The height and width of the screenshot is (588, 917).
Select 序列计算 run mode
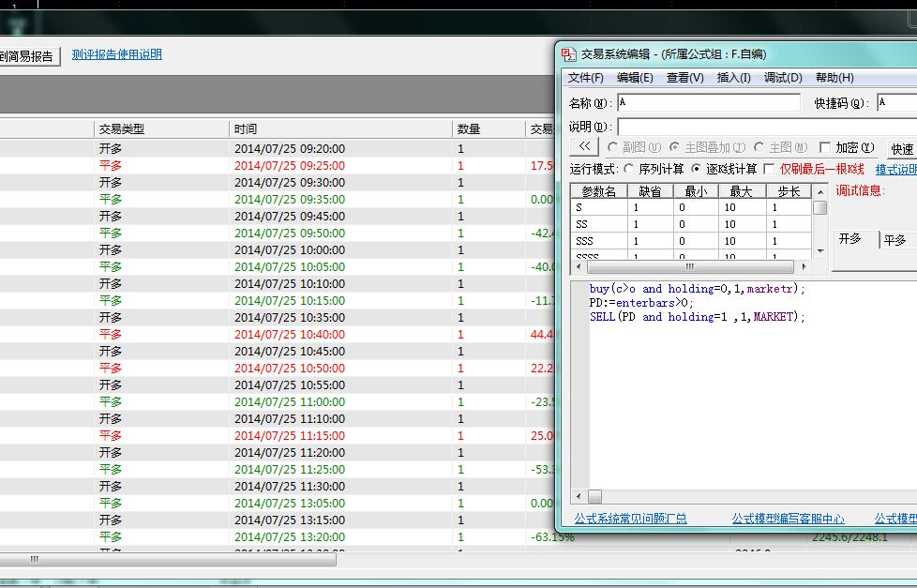(629, 169)
